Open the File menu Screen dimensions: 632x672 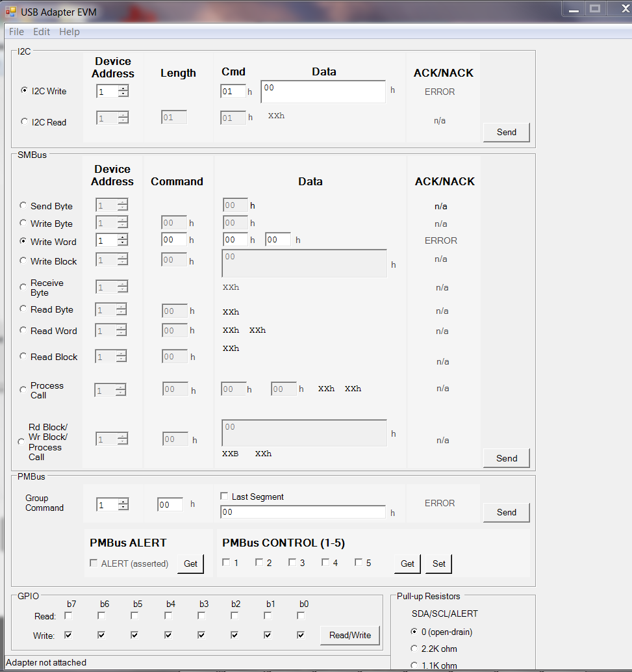point(16,32)
